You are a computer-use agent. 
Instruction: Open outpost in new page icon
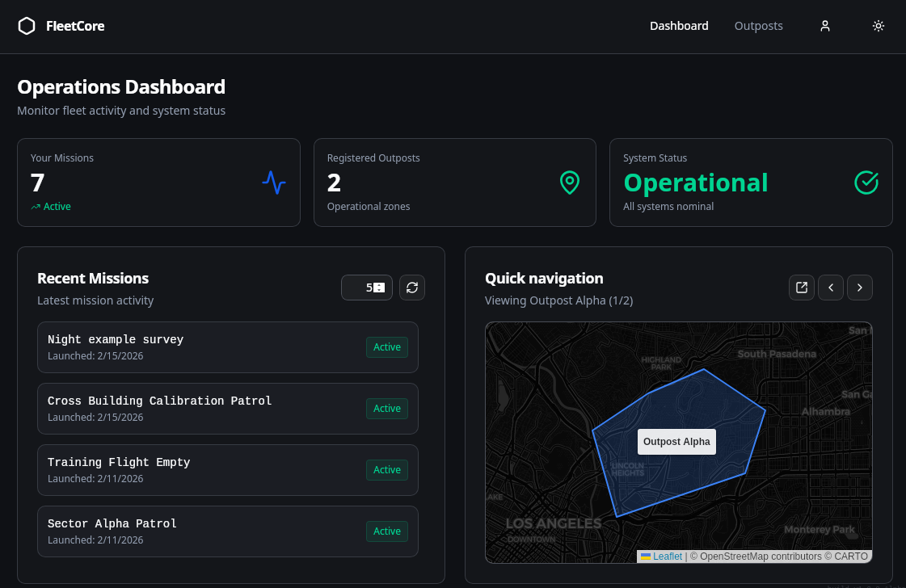[802, 288]
